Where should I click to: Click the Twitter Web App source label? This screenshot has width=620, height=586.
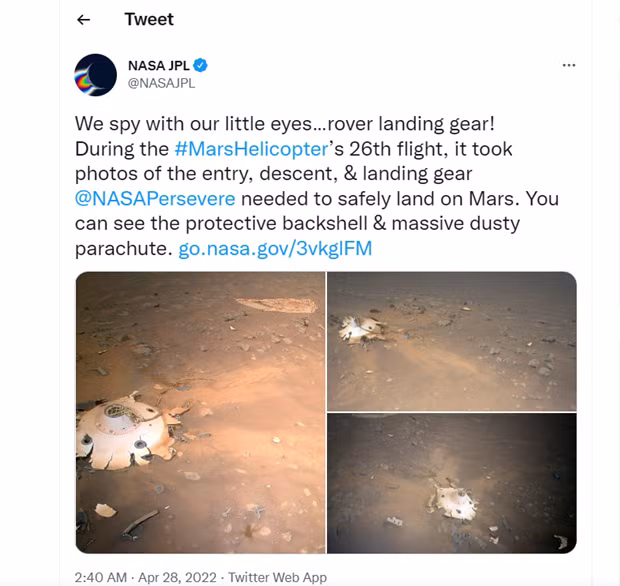point(277,577)
